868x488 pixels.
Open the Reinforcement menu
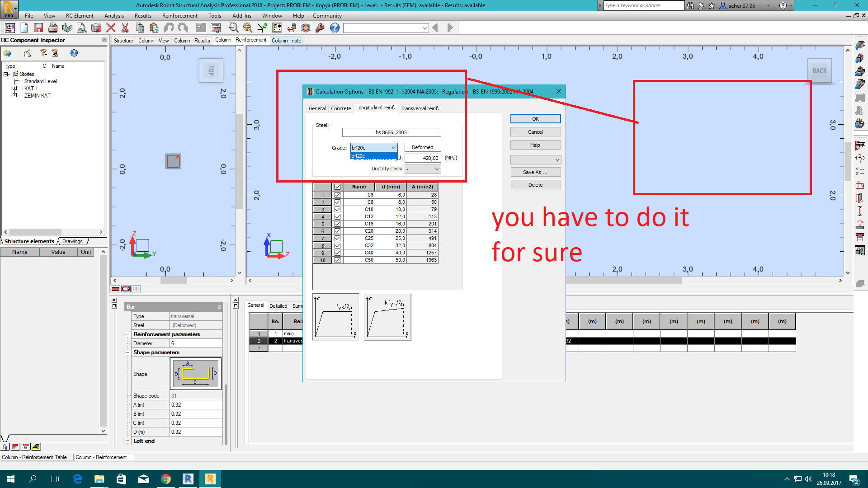click(x=179, y=15)
